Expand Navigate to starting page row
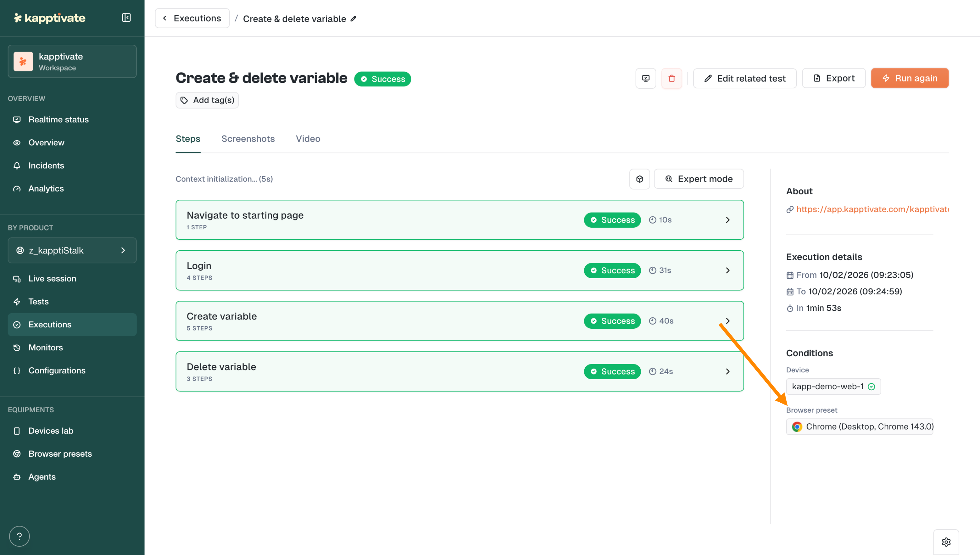Image resolution: width=980 pixels, height=555 pixels. [727, 220]
